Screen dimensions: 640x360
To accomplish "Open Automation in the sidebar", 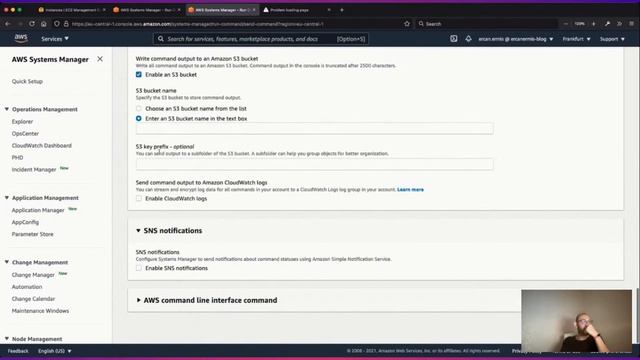I will [x=27, y=287].
